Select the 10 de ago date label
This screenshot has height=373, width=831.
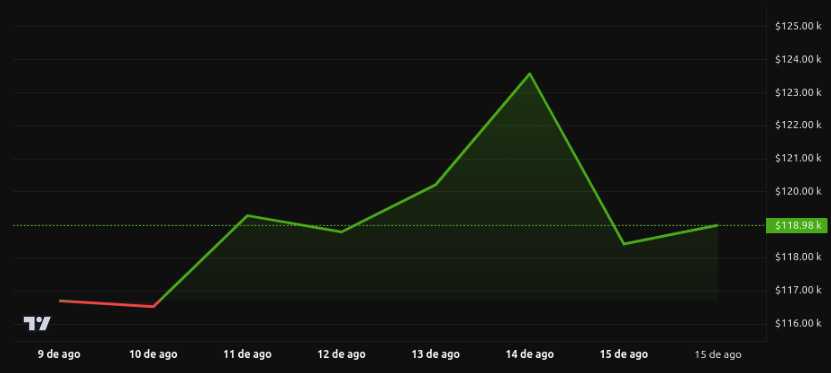[153, 354]
